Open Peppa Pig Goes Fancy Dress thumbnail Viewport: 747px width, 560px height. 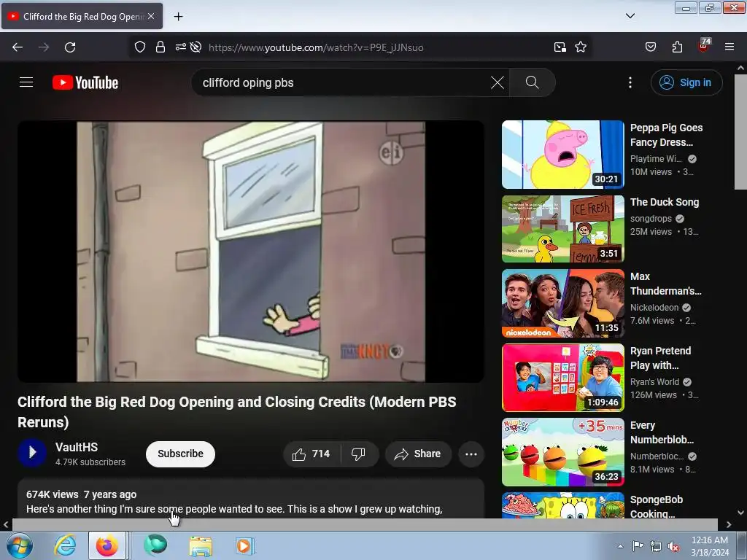tap(562, 155)
